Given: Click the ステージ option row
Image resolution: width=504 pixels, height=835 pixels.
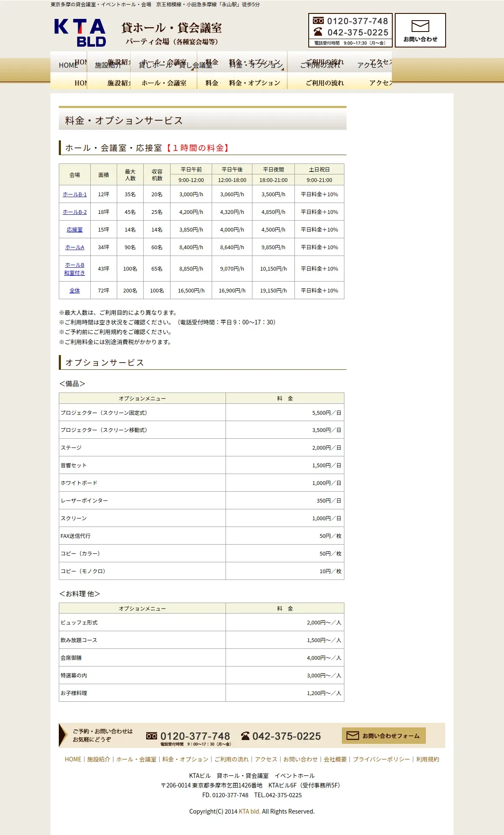Looking at the screenshot, I should tap(201, 448).
